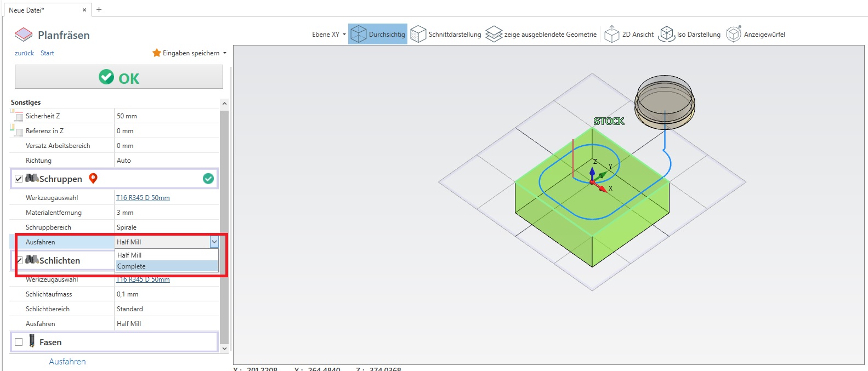Enable the Fasen checkbox

click(x=19, y=342)
